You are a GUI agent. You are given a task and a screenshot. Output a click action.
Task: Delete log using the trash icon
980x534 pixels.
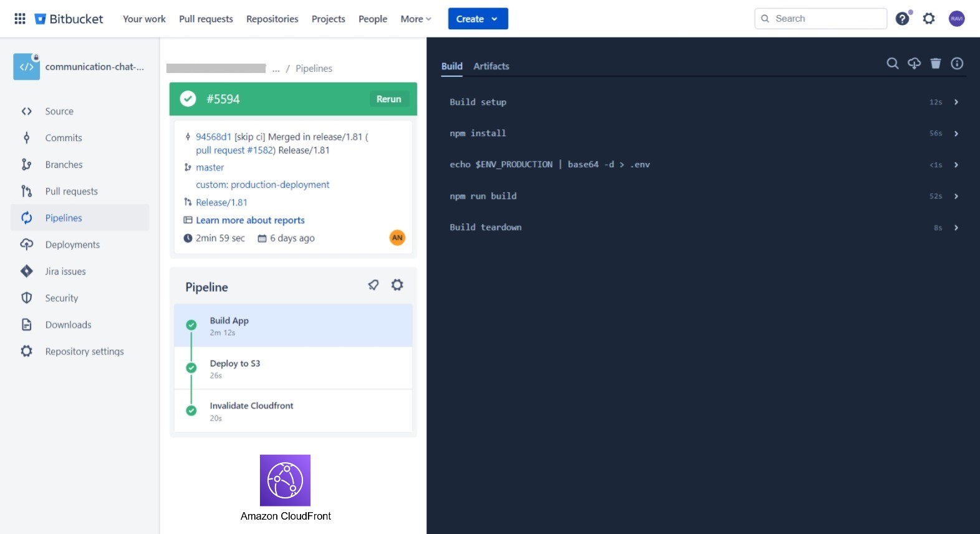[x=936, y=64]
